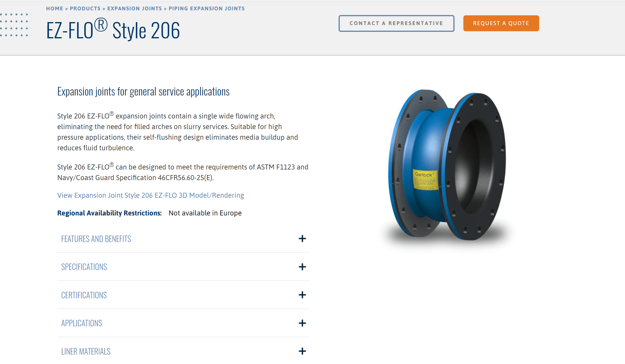
Task: Click the plus icon next to Certifications
Action: (302, 295)
